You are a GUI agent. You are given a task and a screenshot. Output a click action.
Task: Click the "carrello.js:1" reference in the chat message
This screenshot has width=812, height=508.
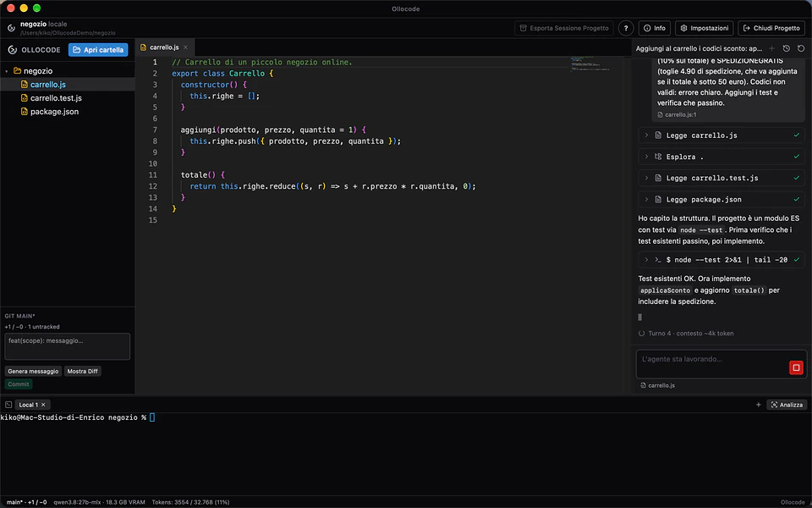pyautogui.click(x=677, y=114)
